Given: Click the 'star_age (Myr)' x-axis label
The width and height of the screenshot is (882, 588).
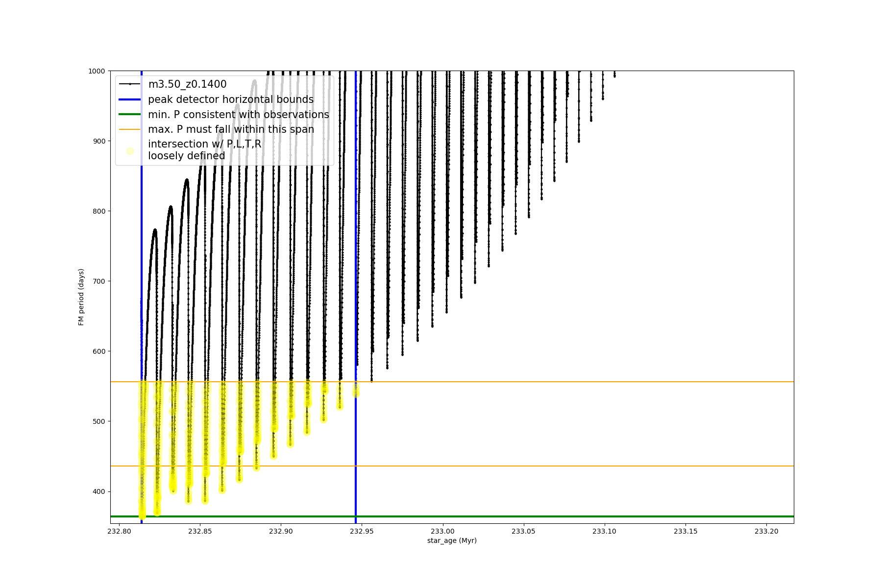Looking at the screenshot, I should point(452,540).
